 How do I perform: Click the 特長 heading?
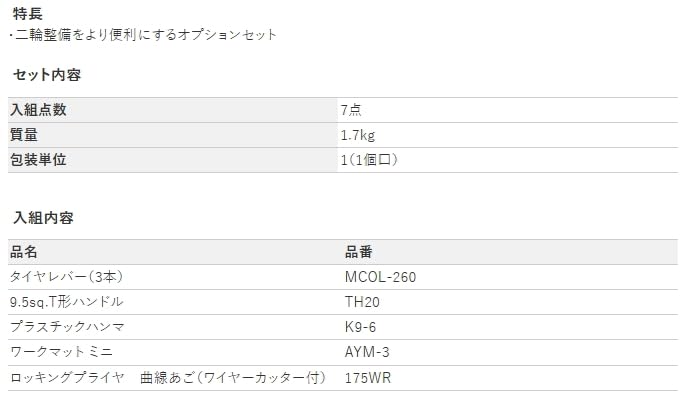click(x=27, y=14)
